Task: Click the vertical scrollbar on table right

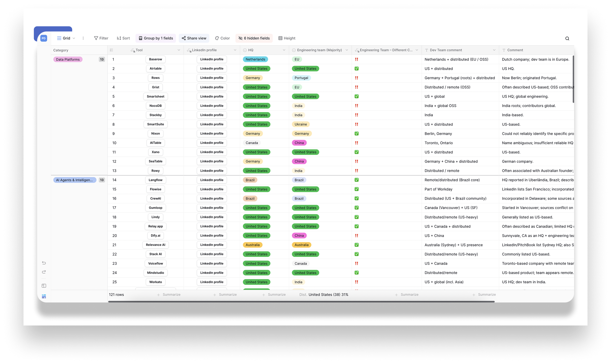Action: [x=573, y=79]
